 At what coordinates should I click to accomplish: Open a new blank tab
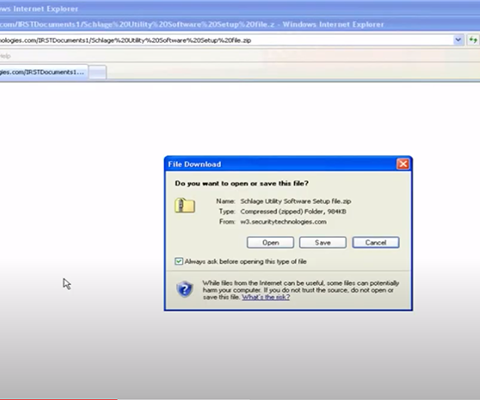[x=97, y=72]
